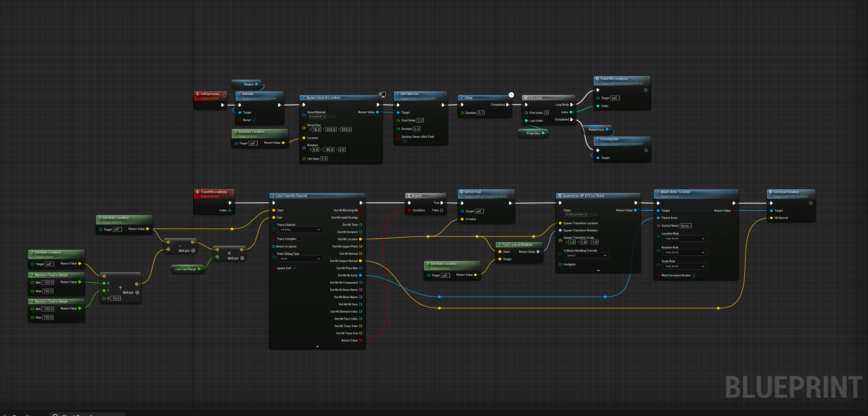Click the Socket Name field showing None
This screenshot has width=868, height=416.
tap(685, 226)
